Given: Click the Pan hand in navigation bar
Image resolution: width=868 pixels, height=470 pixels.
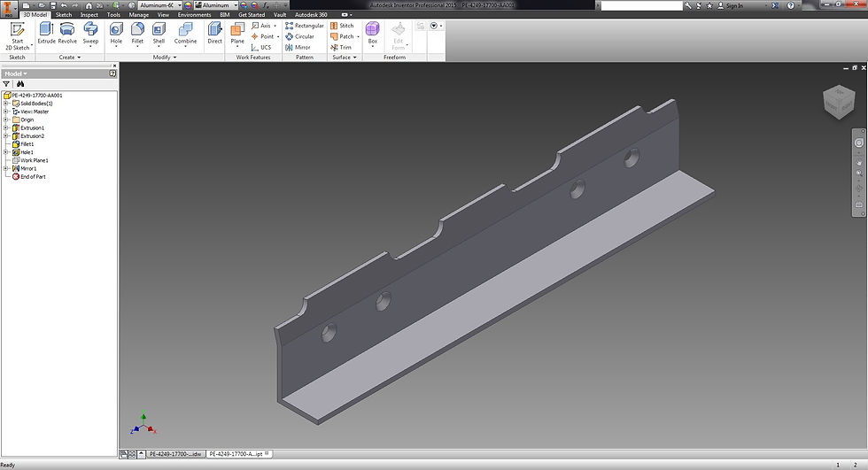Looking at the screenshot, I should (859, 163).
